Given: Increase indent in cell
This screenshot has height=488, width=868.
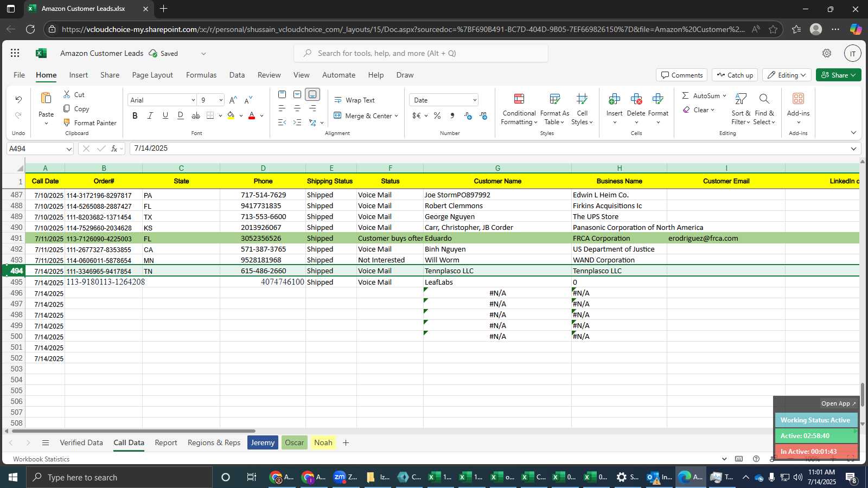Looking at the screenshot, I should pos(297,123).
